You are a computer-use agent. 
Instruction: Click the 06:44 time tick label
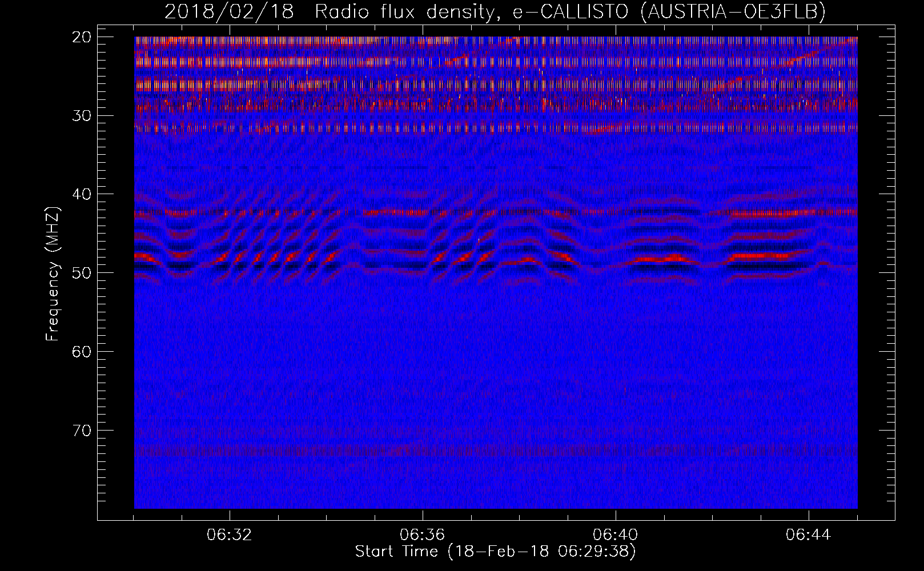809,535
